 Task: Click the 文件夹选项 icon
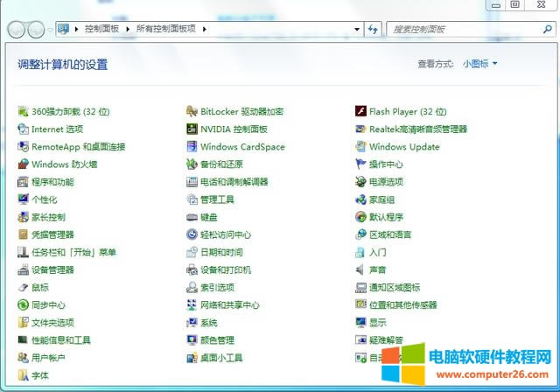coord(24,322)
